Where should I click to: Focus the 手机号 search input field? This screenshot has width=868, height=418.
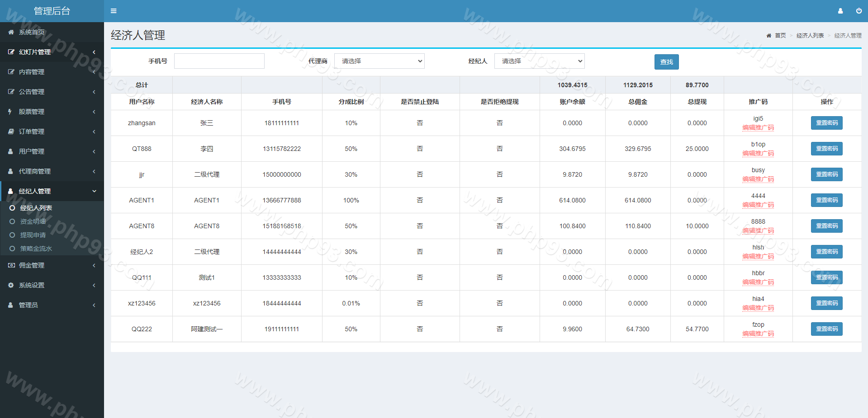219,61
